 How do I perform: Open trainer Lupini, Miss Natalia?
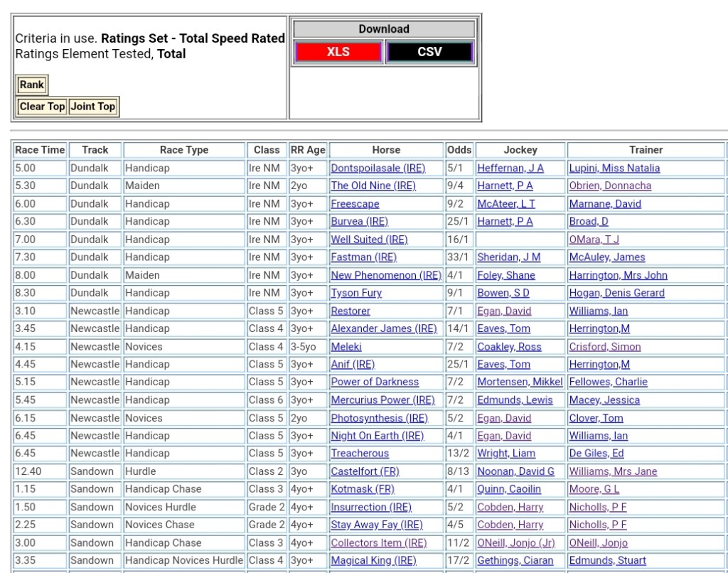click(x=614, y=168)
